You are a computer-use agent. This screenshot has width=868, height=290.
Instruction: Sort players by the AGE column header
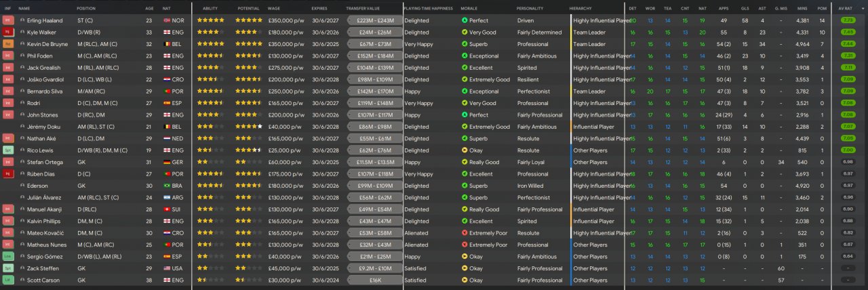tap(149, 8)
